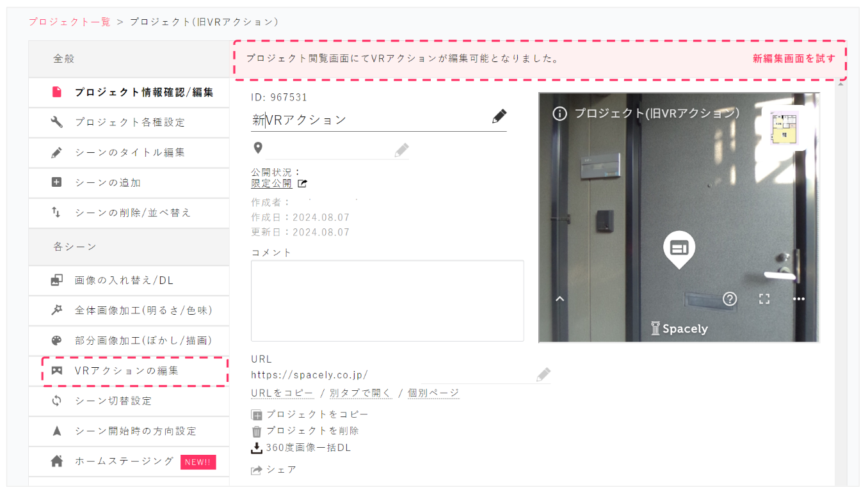Click the pencil icon next to URL

(543, 374)
